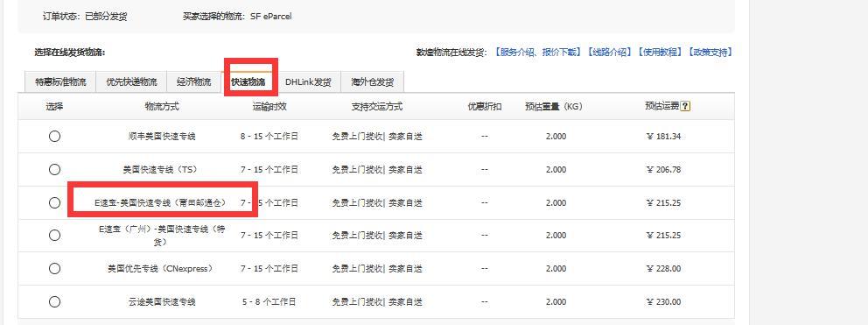Click the 美国优先专线（CNexpress） name
The image size is (868, 325).
click(160, 269)
